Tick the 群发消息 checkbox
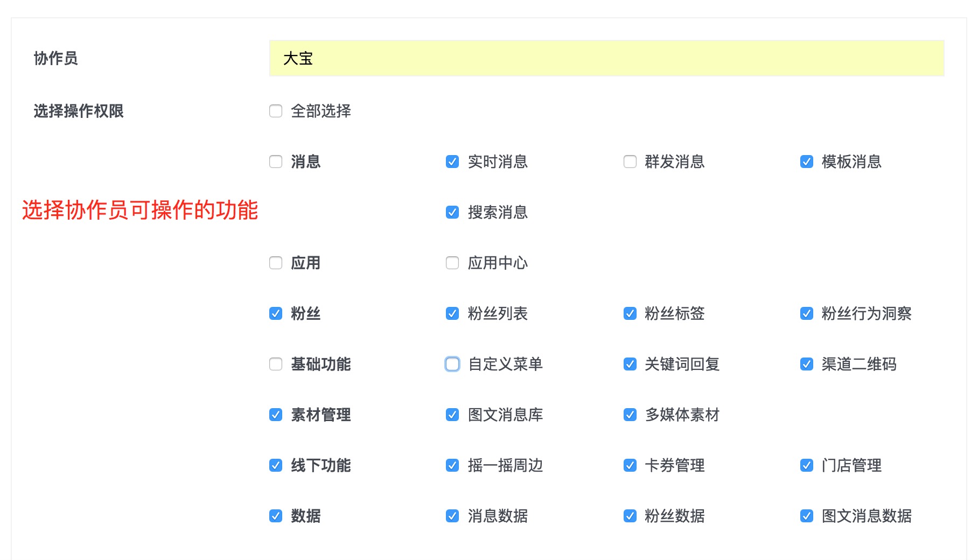This screenshot has height=560, width=978. click(630, 162)
